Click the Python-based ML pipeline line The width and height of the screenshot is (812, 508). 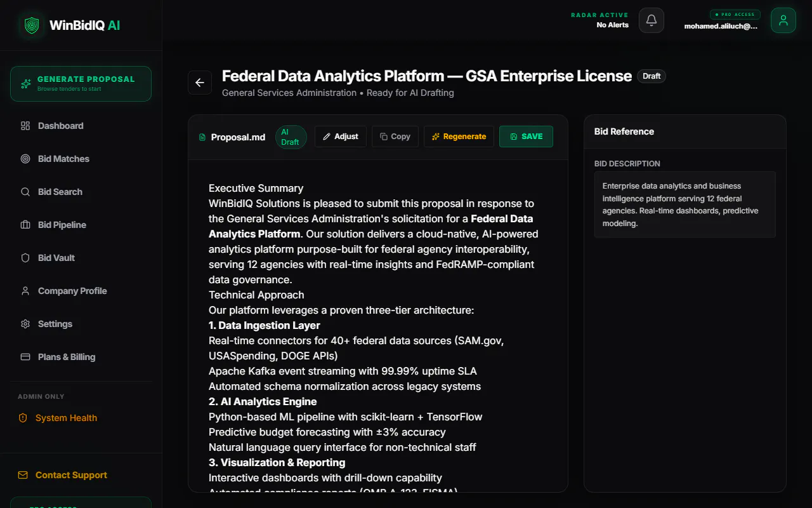point(346,417)
